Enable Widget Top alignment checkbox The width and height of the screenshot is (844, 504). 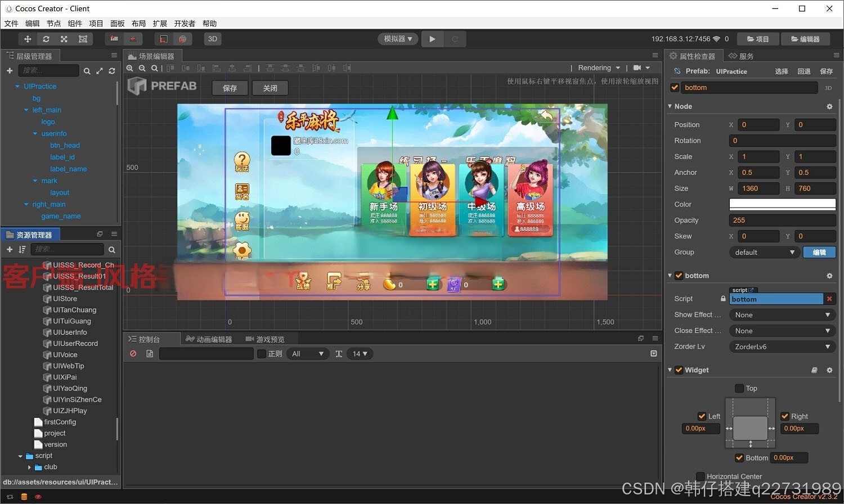point(739,388)
